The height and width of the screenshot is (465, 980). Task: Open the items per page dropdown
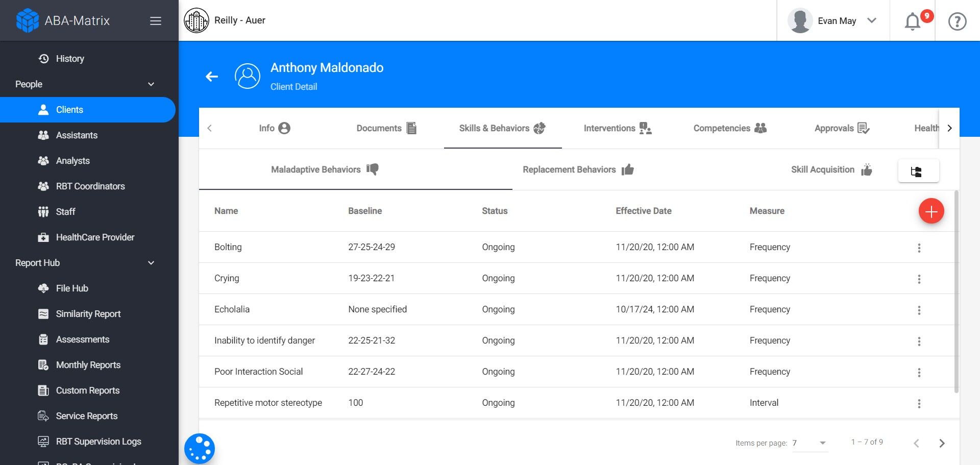810,443
